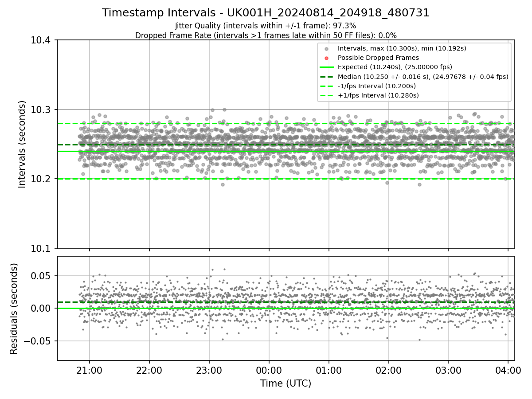
Task: Click the '10.4' y-axis tick label
Action: 41,40
